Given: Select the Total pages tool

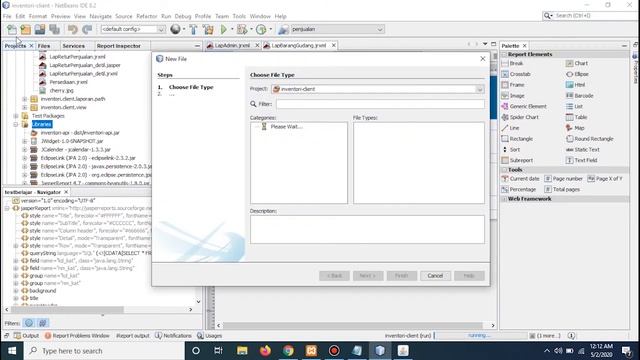Looking at the screenshot, I should point(562,189).
